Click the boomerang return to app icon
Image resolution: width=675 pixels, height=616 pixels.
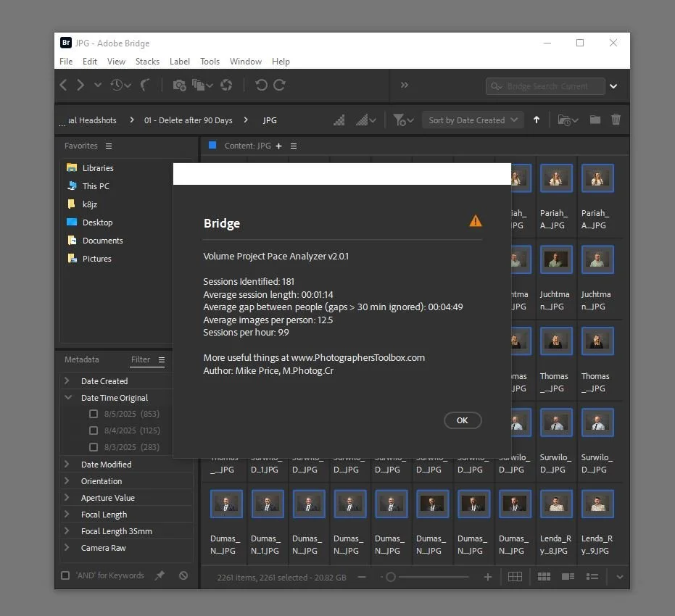[x=145, y=86]
